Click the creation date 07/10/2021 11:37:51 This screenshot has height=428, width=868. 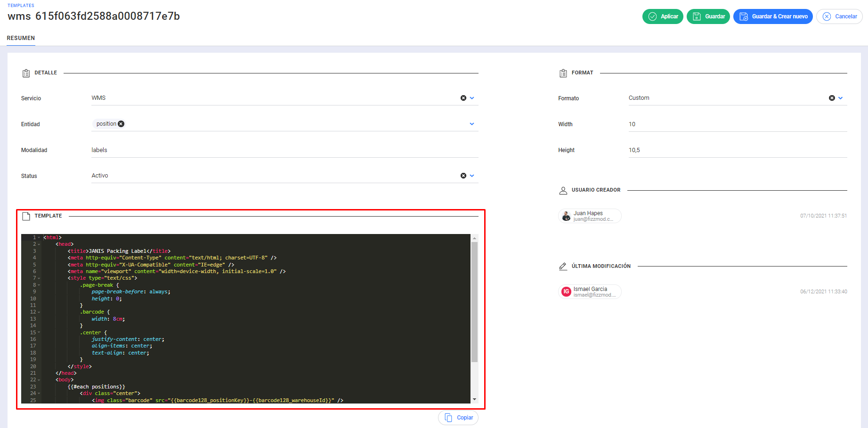coord(823,216)
